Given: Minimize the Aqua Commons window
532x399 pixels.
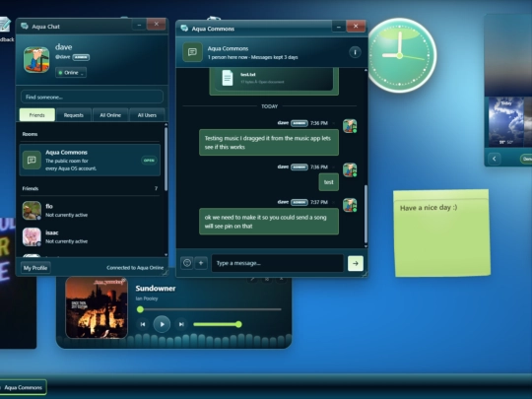Looking at the screenshot, I should pyautogui.click(x=338, y=27).
